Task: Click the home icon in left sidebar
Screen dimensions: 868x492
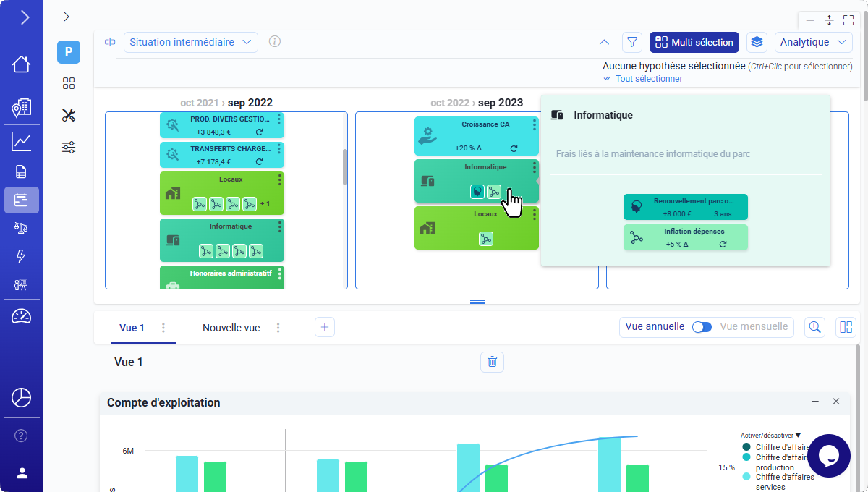Action: [x=21, y=64]
